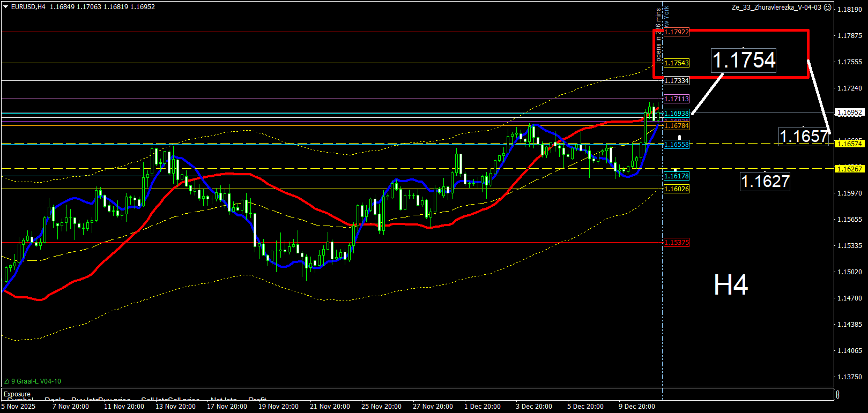868x413 pixels.
Task: Select the yellow 1.16026 level label
Action: click(x=677, y=189)
